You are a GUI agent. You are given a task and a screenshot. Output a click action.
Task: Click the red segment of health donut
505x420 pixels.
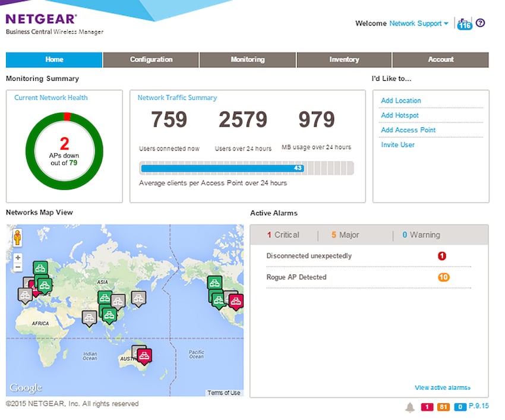[x=67, y=116]
